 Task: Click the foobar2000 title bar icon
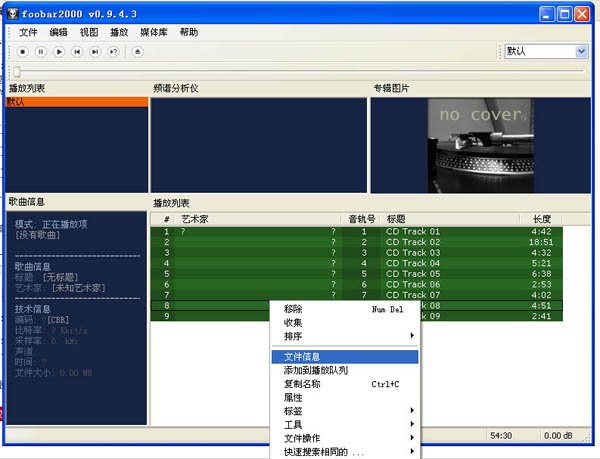[x=13, y=14]
